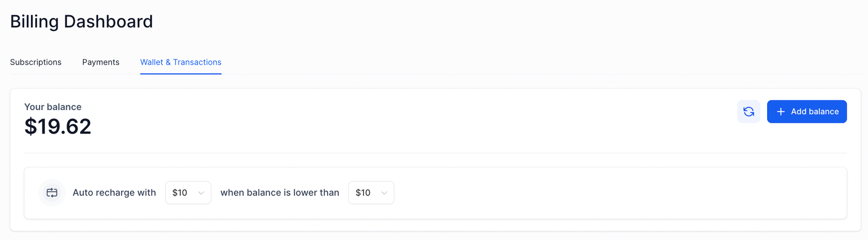
Task: Click the 'Wallet' word in the active tab
Action: click(151, 62)
